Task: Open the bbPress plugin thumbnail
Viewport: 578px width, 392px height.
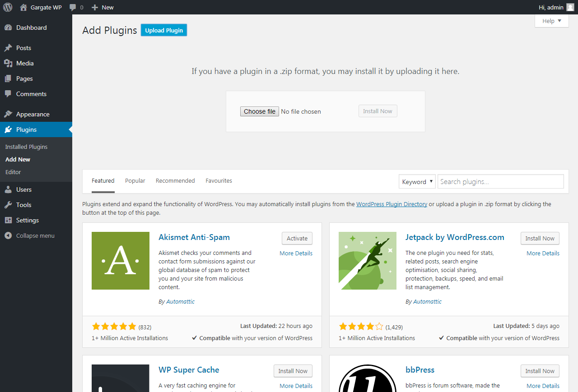Action: [368, 378]
